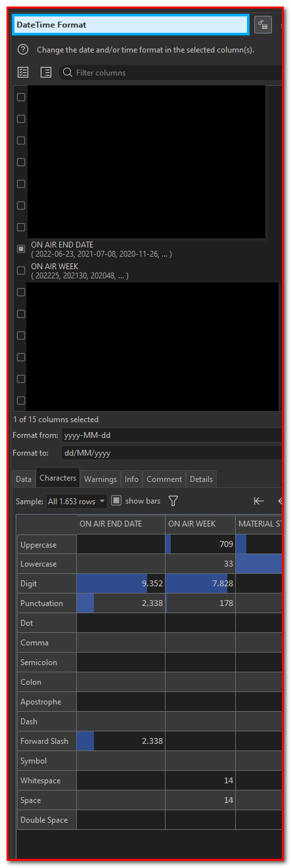Open the Sample rows dropdown
This screenshot has width=291, height=868.
tap(77, 501)
